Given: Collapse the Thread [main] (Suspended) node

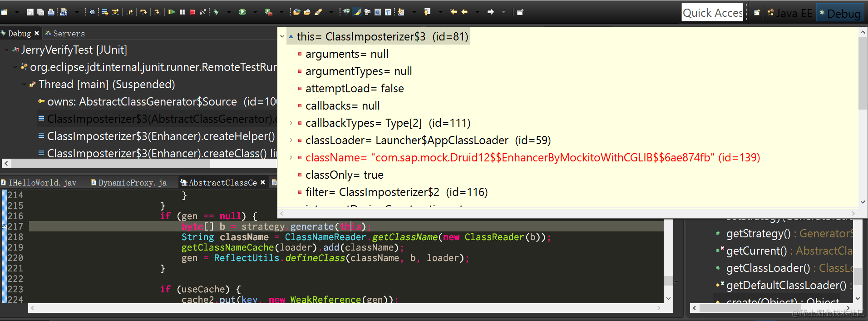Looking at the screenshot, I should [x=24, y=84].
